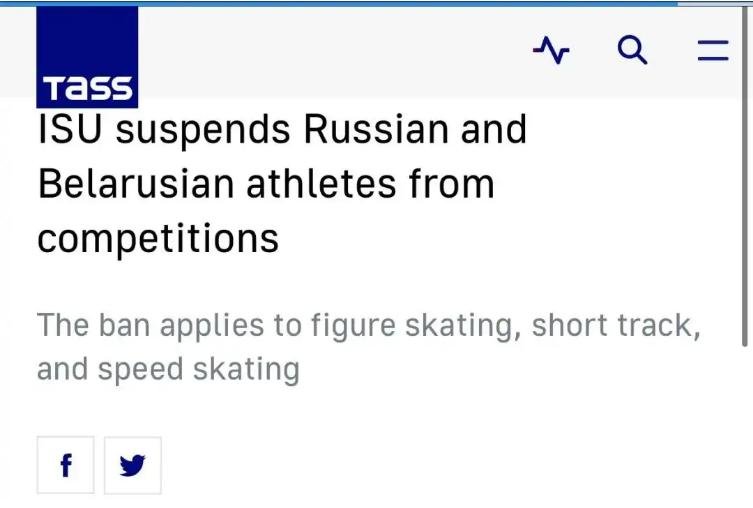Open the hamburger navigation menu
Viewport: 753px width, 508px height.
click(x=713, y=50)
